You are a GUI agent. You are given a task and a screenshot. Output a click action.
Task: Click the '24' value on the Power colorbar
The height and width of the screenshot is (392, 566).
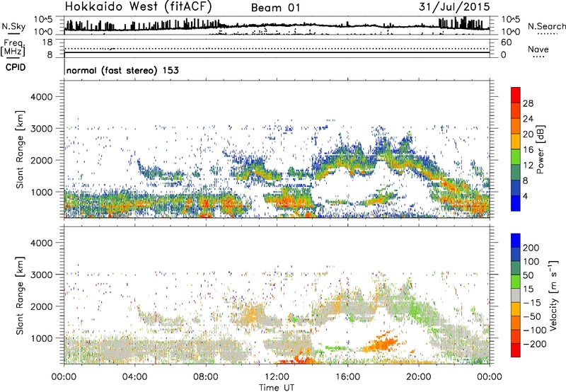[528, 119]
